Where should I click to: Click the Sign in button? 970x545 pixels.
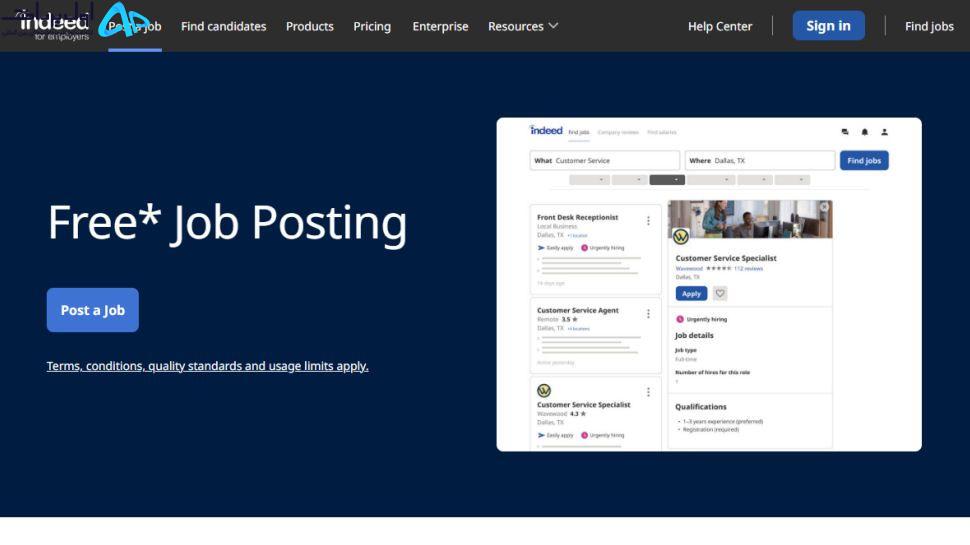coord(828,25)
